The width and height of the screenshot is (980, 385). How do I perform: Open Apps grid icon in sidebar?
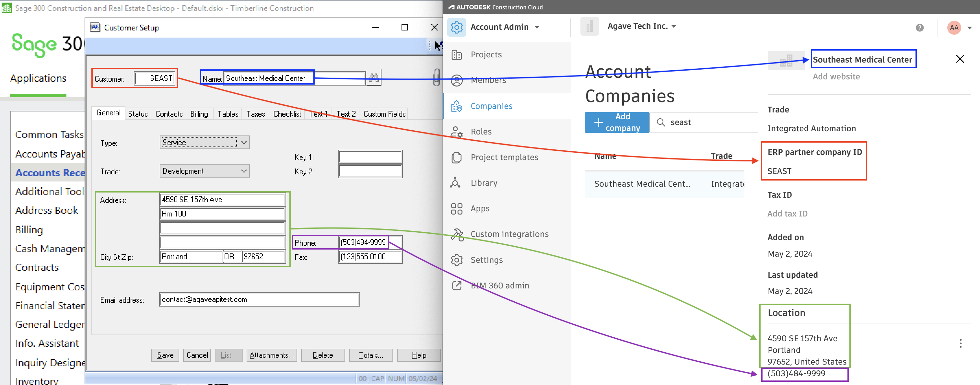coord(457,209)
